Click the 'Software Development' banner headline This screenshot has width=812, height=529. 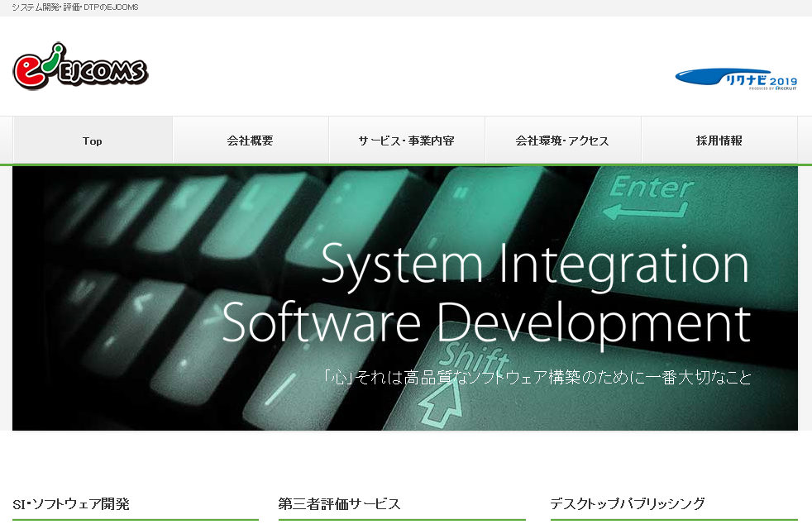pos(486,322)
